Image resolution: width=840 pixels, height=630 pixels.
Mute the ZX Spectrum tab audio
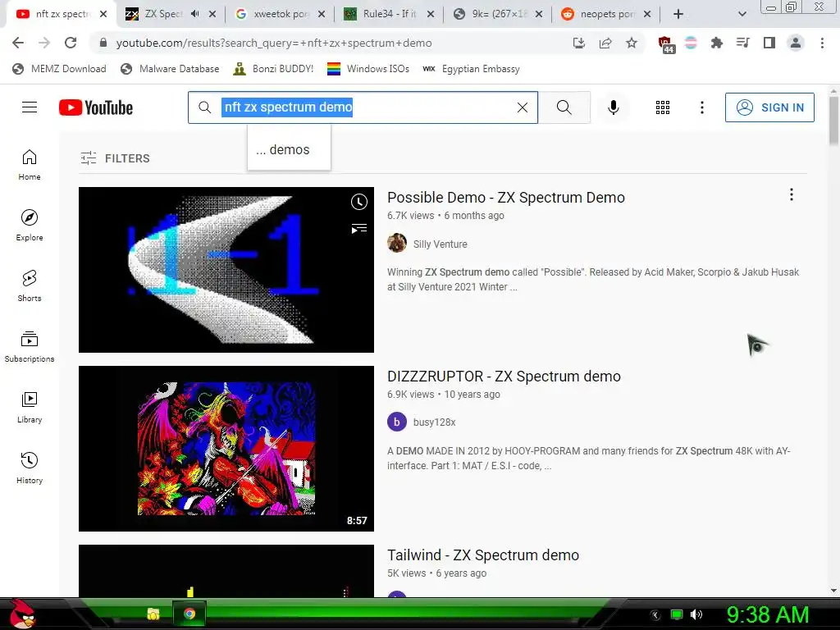[x=195, y=14]
